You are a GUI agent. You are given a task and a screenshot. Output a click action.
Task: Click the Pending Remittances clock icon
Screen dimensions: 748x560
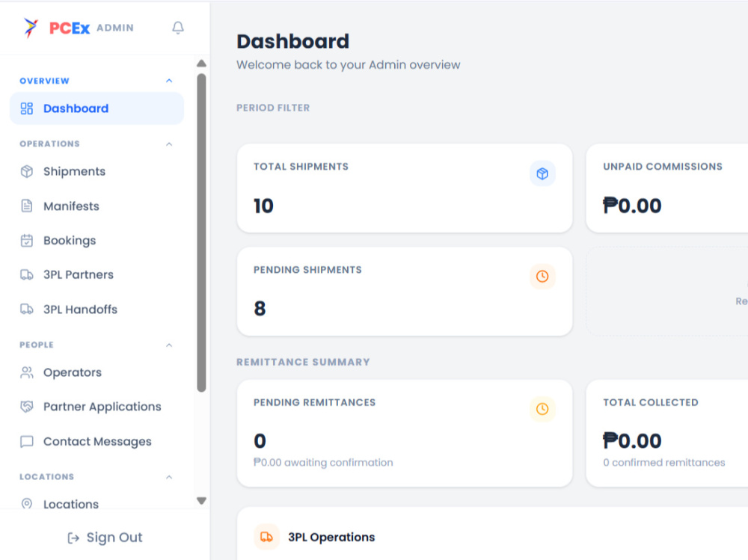(542, 409)
